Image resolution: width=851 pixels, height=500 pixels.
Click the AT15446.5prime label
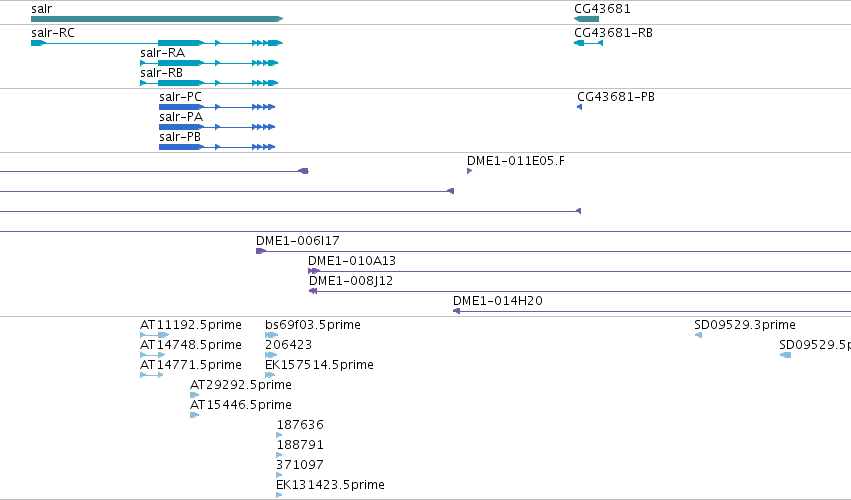click(x=240, y=405)
